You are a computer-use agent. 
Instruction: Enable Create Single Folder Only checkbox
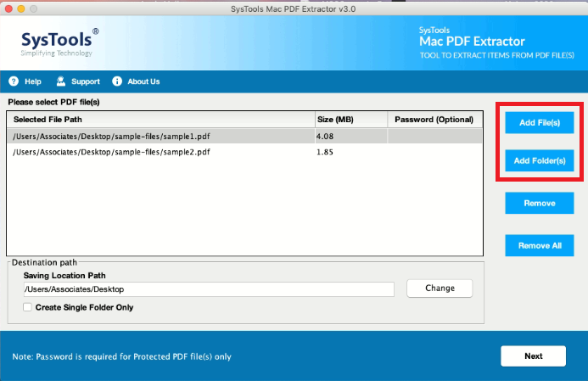pos(27,307)
